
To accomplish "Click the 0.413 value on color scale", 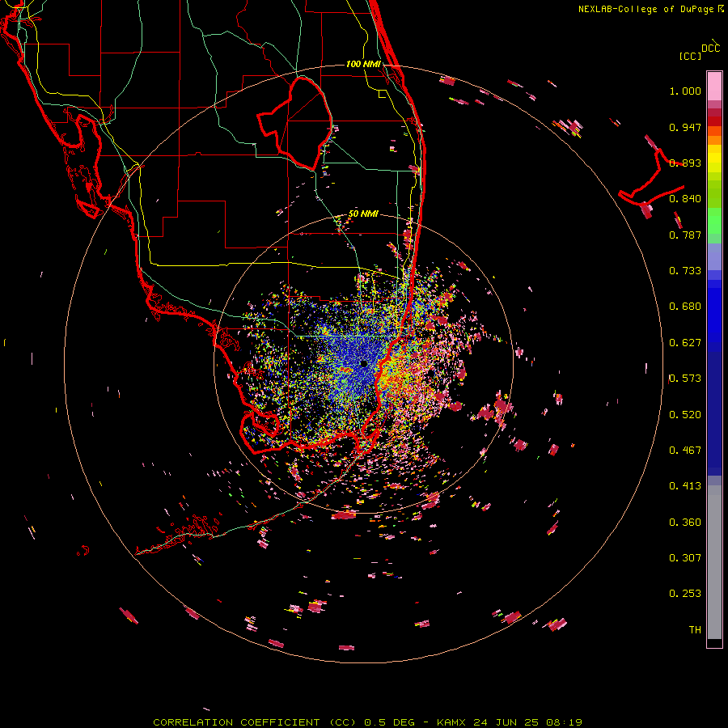I will tap(685, 486).
